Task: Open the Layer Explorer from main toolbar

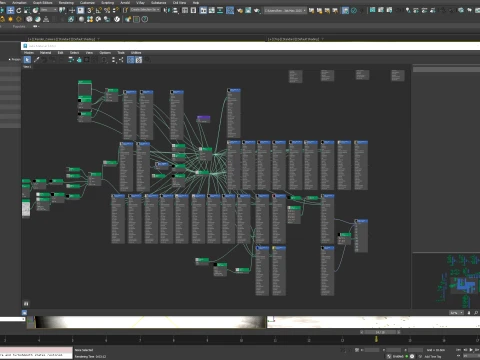Action: (x=193, y=10)
